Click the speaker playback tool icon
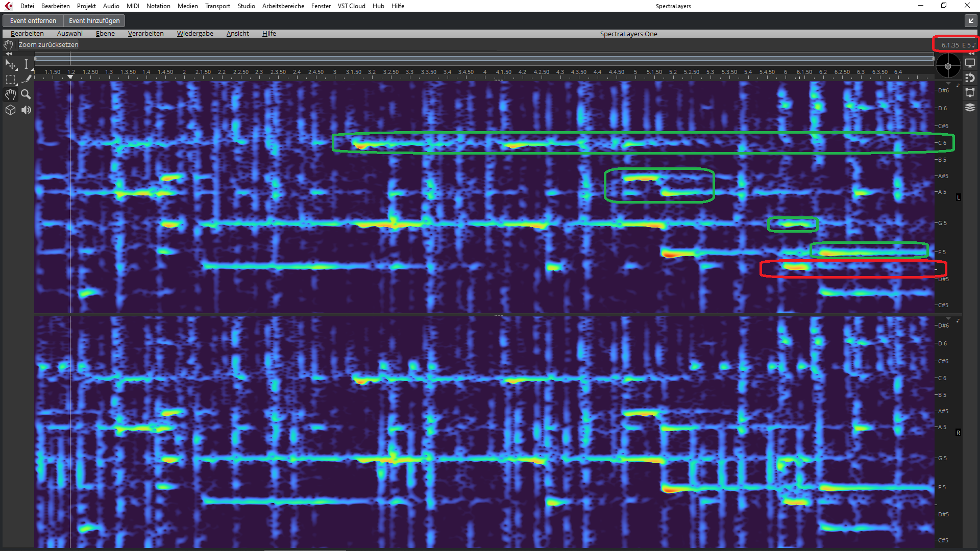Image resolution: width=980 pixels, height=551 pixels. tap(26, 110)
